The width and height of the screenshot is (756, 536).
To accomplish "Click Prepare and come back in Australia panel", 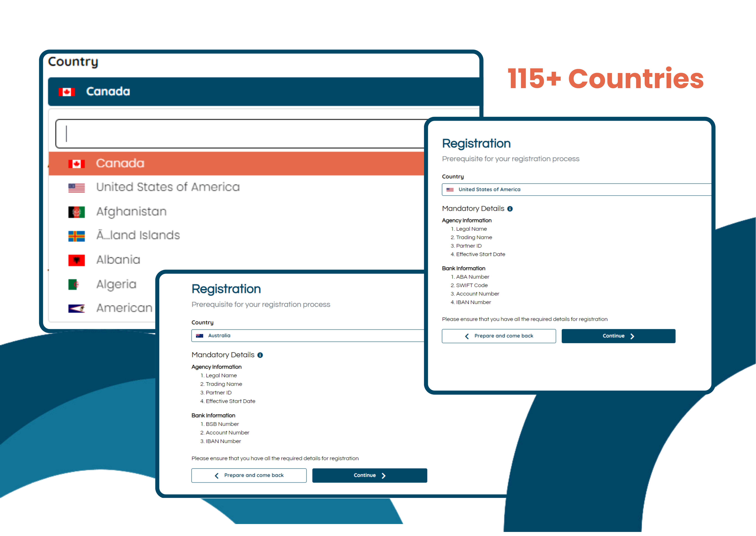I will point(249,476).
